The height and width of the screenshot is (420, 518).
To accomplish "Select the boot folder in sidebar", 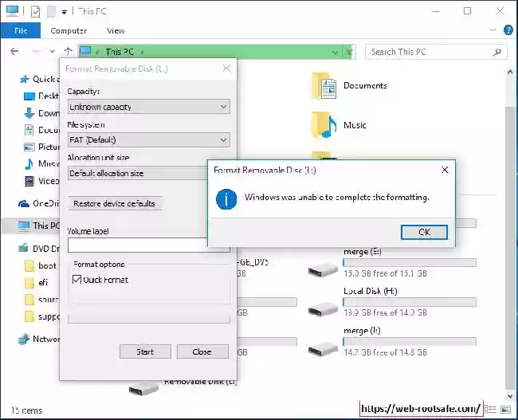I will pyautogui.click(x=41, y=265).
